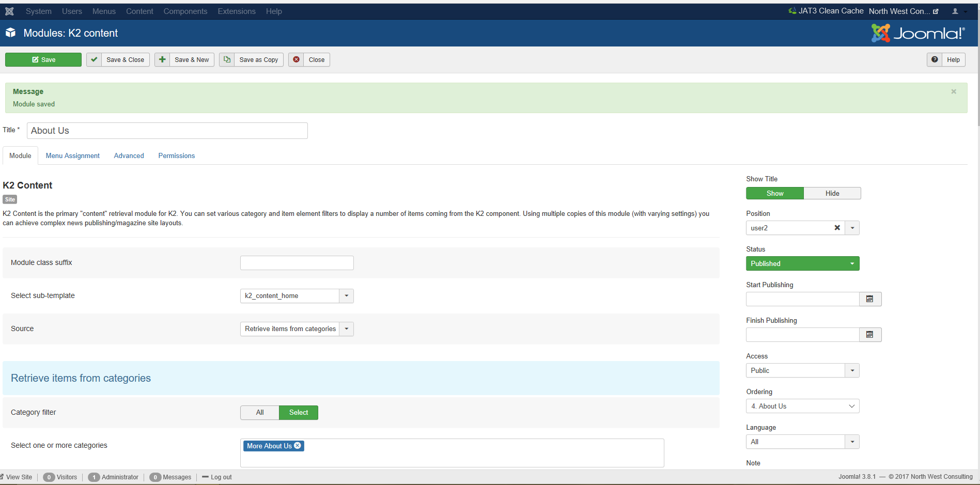Viewport: 980px width, 485px height.
Task: Click the Save as Copy duplicate icon
Action: (227, 60)
